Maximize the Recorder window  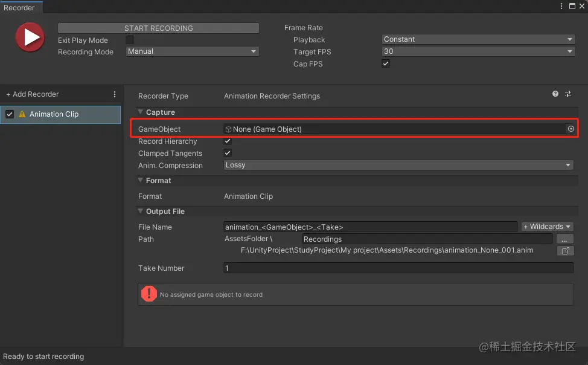click(572, 6)
